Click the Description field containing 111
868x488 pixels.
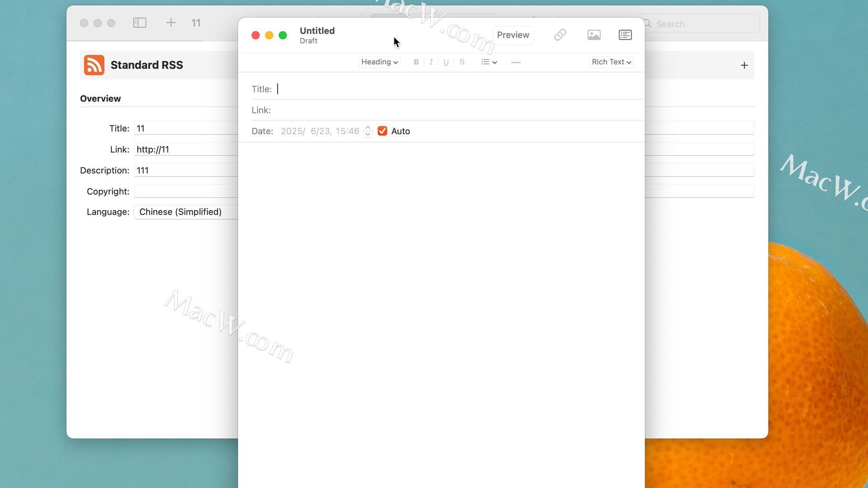tap(186, 170)
